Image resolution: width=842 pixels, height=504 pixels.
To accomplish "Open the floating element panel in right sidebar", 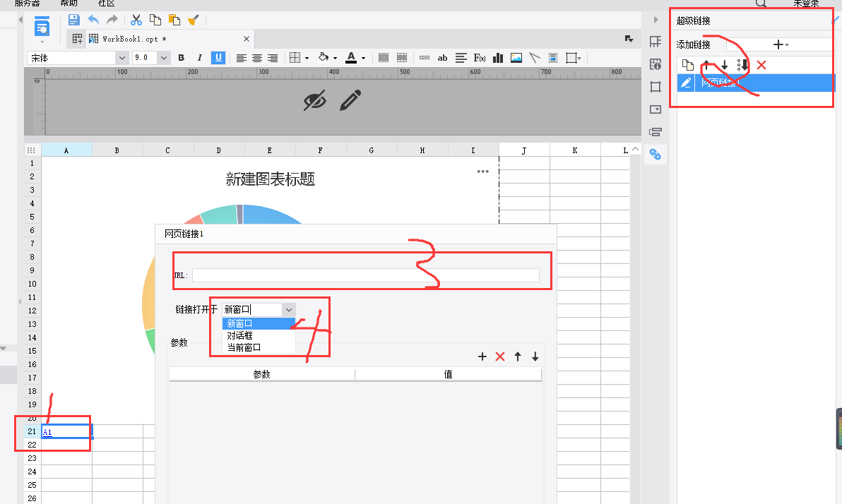I will (x=655, y=87).
